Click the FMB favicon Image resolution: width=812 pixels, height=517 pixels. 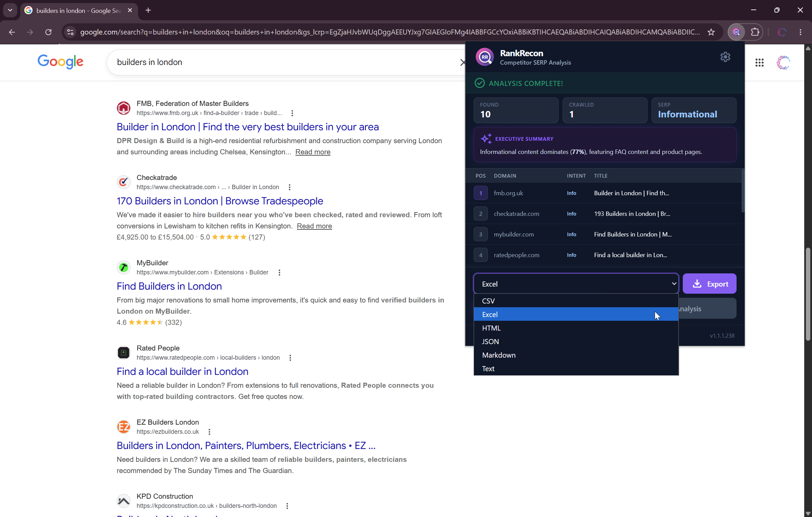(x=123, y=108)
